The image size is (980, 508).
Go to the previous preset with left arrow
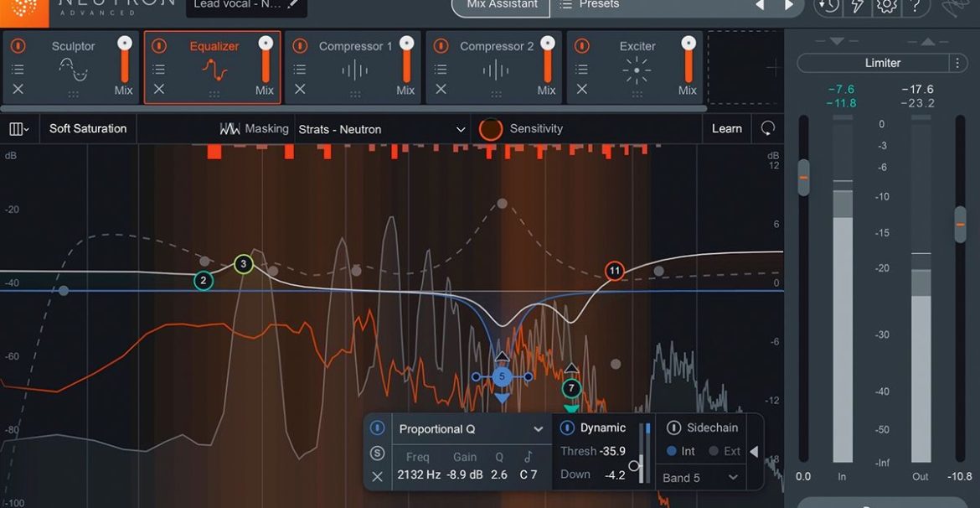tap(760, 5)
